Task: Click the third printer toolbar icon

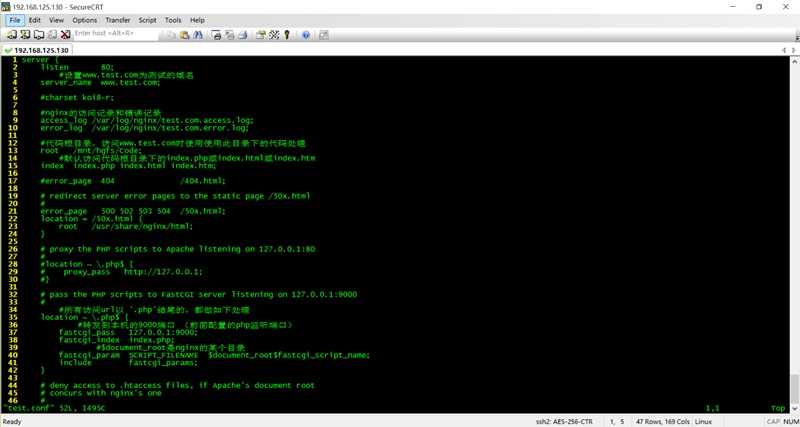Action: tap(243, 35)
